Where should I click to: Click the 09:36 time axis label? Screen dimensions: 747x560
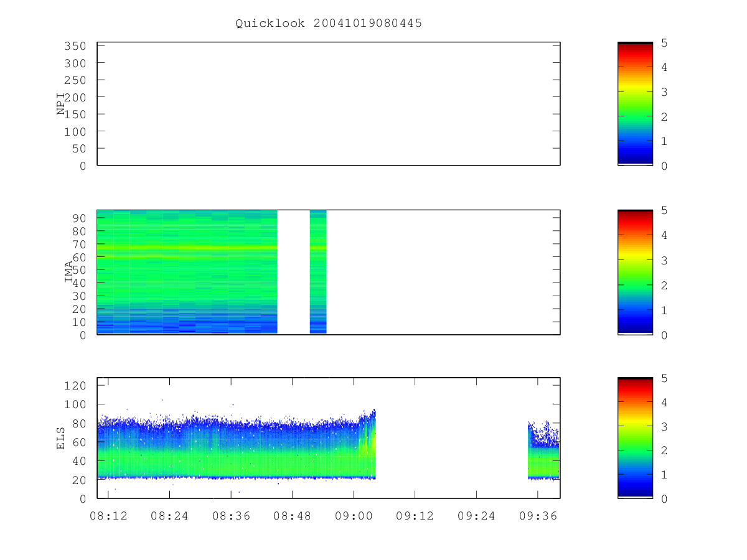coord(538,515)
